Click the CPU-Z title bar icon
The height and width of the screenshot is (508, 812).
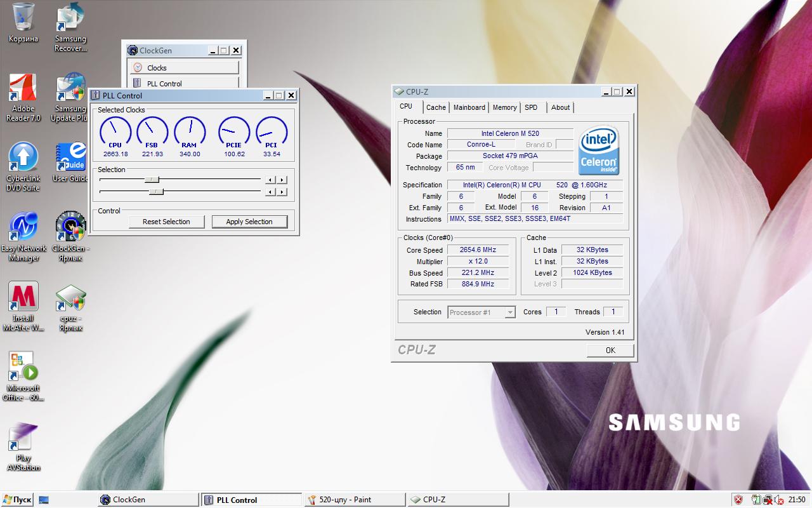point(398,91)
